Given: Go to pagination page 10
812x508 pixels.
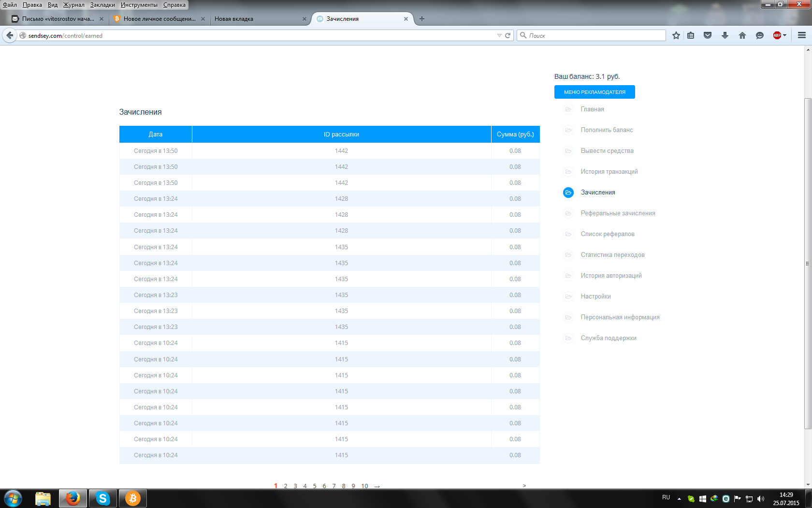Looking at the screenshot, I should coord(364,486).
